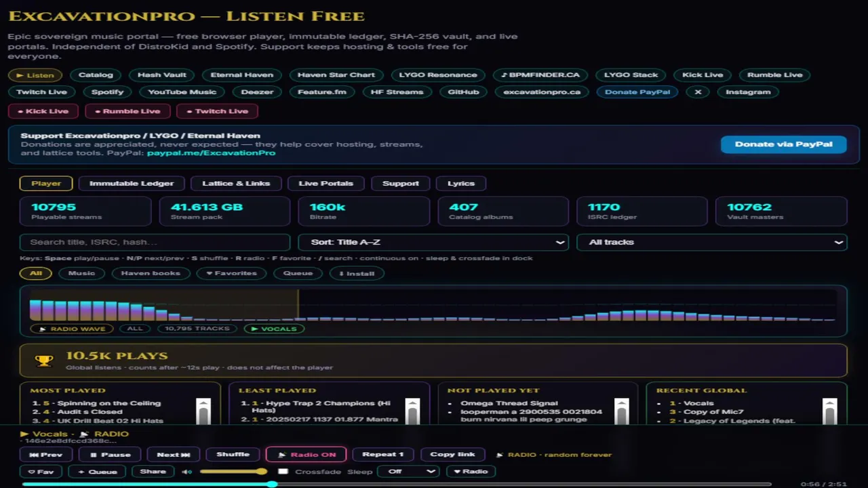Open the X social link

[698, 92]
